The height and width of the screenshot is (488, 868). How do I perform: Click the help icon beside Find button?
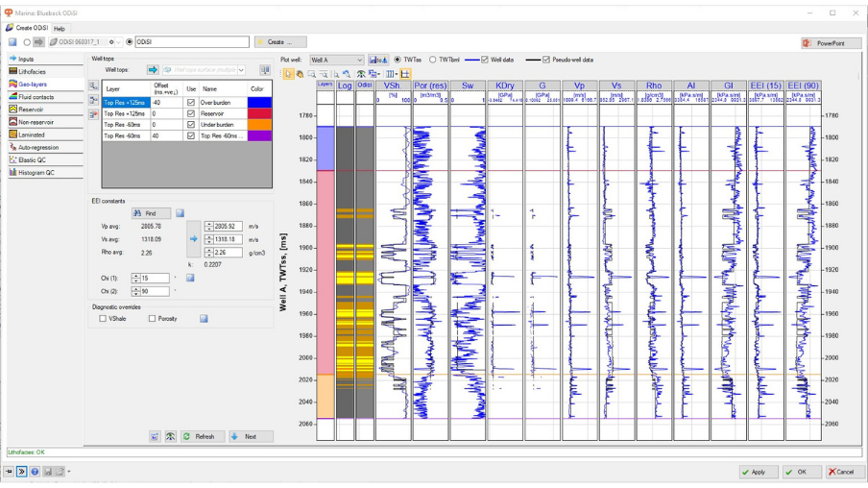pos(180,213)
